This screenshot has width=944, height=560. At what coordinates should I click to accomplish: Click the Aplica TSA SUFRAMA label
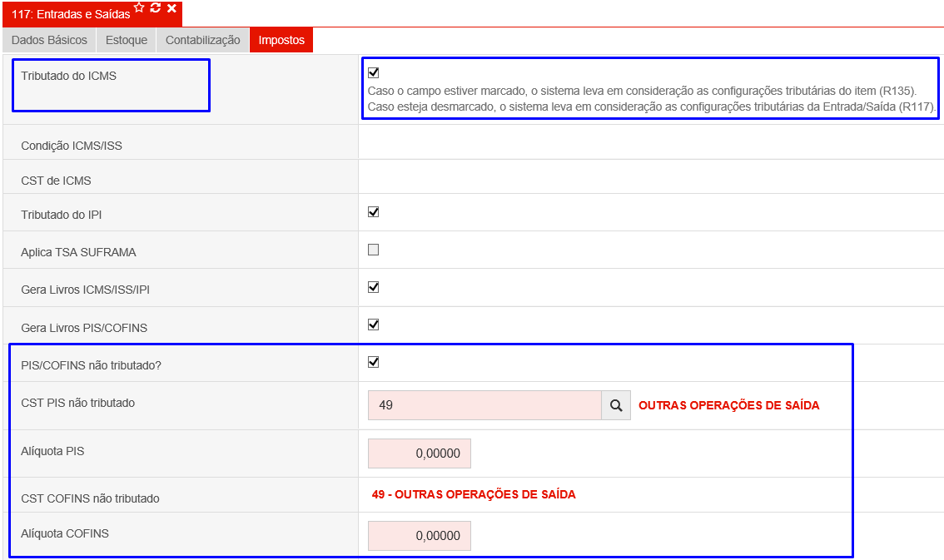click(x=78, y=252)
